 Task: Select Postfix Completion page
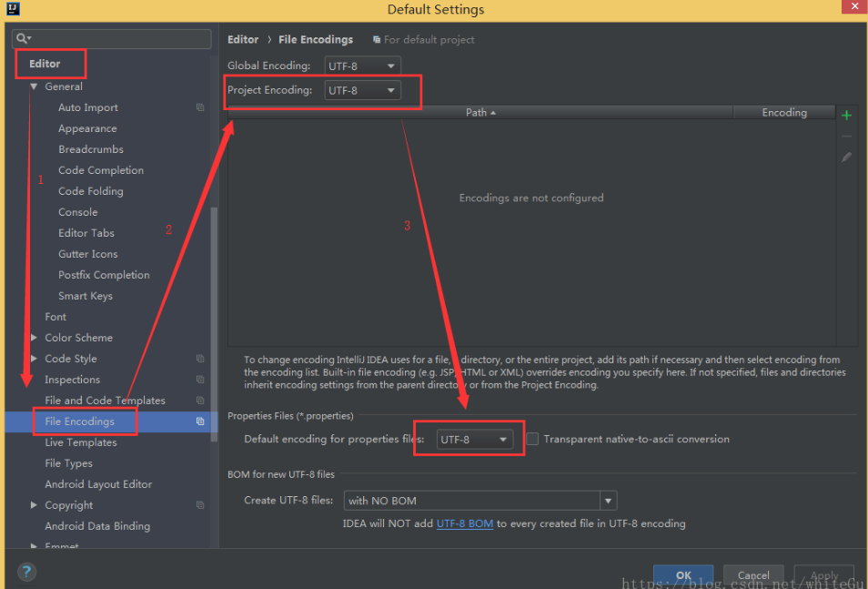coord(104,275)
